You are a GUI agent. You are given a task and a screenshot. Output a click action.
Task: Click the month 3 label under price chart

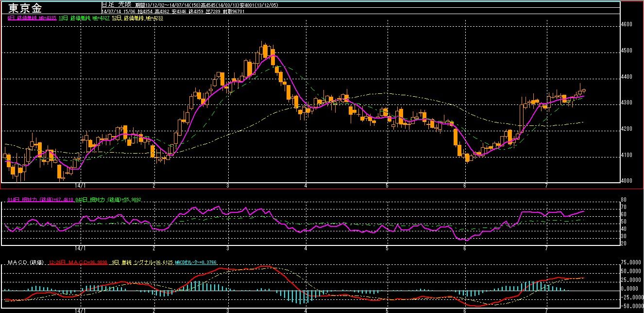(x=228, y=186)
